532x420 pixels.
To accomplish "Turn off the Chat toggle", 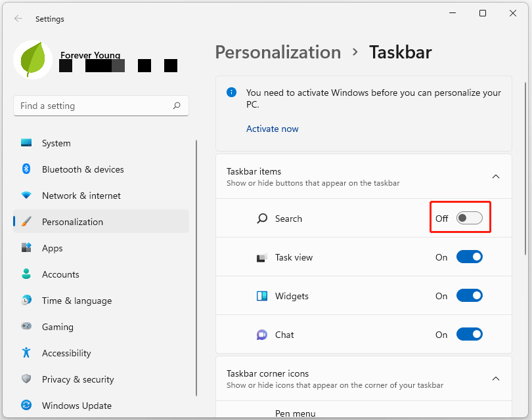I will [470, 334].
